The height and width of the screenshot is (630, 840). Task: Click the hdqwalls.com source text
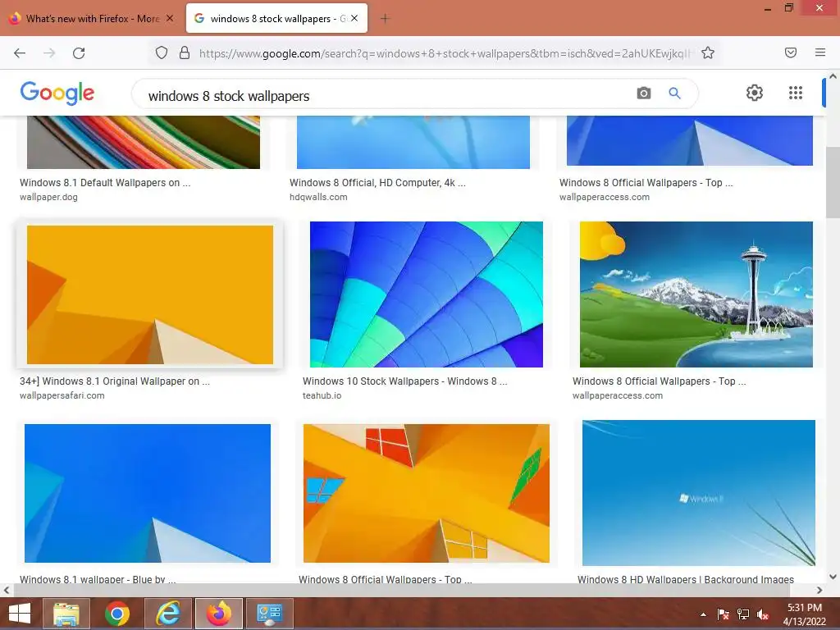318,197
